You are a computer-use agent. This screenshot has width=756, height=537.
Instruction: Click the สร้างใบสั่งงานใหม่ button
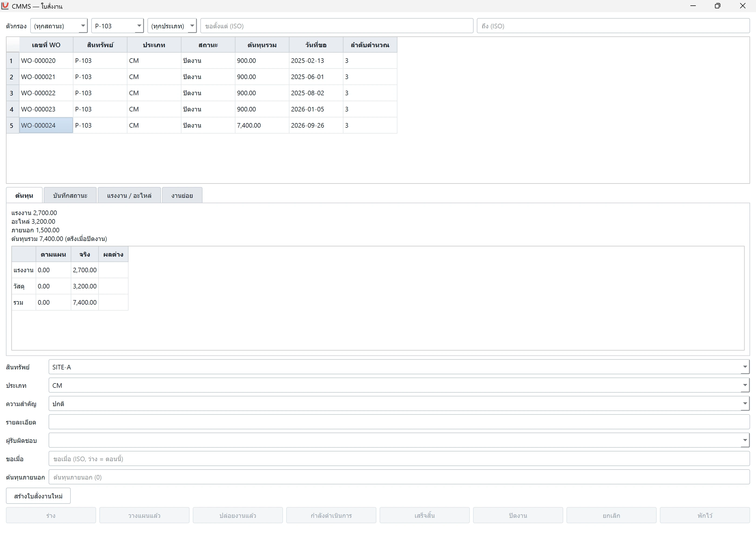[x=38, y=496]
